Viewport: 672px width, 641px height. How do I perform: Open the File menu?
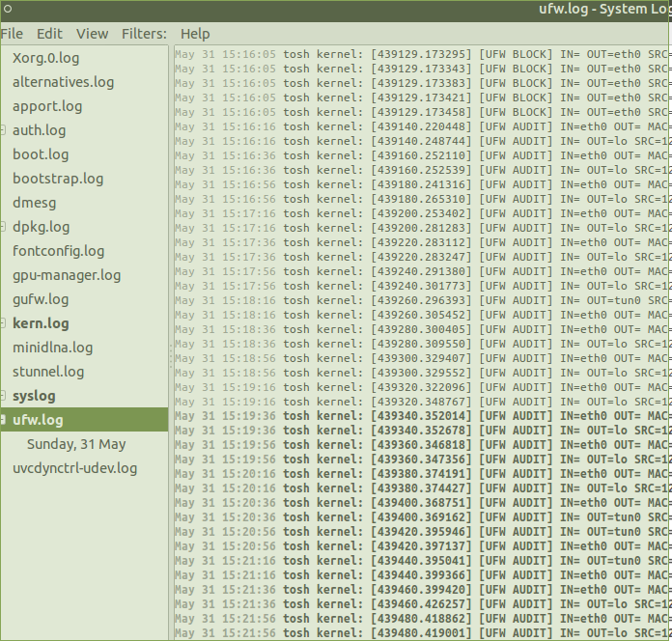[x=12, y=34]
